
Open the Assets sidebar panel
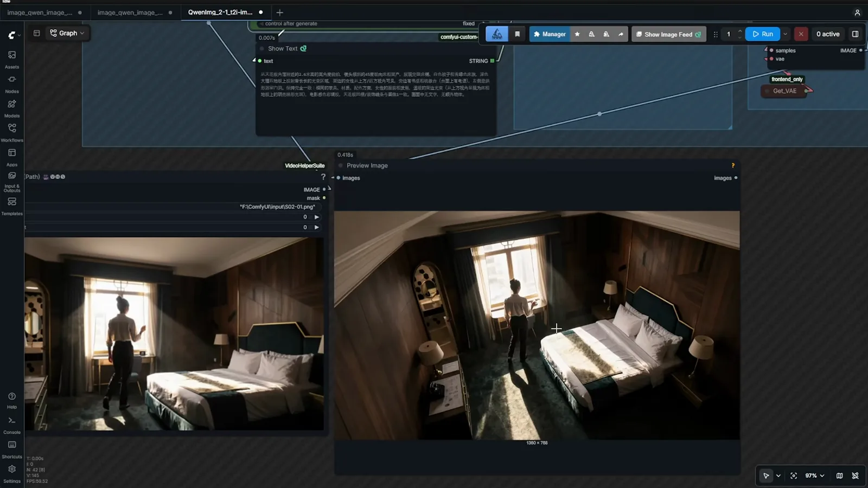coord(11,59)
